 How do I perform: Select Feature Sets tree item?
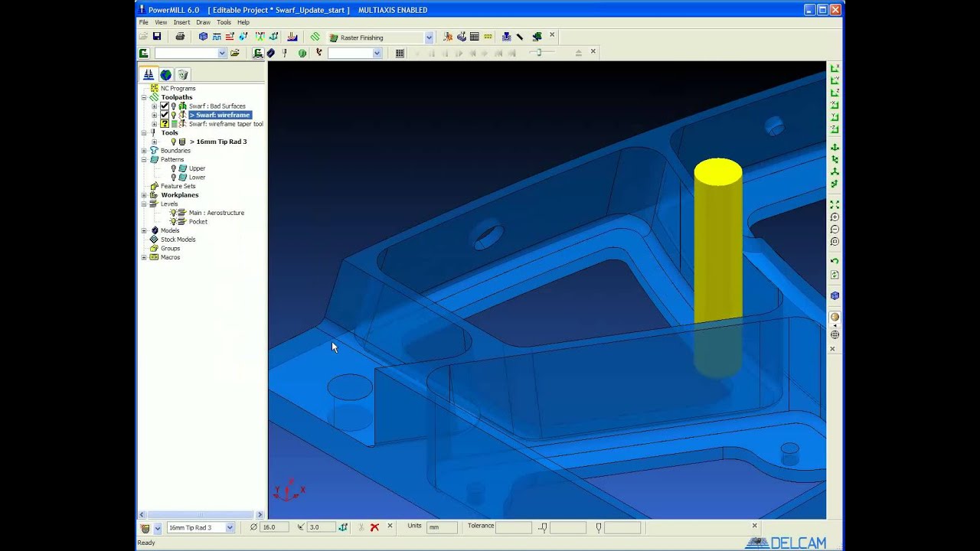178,186
